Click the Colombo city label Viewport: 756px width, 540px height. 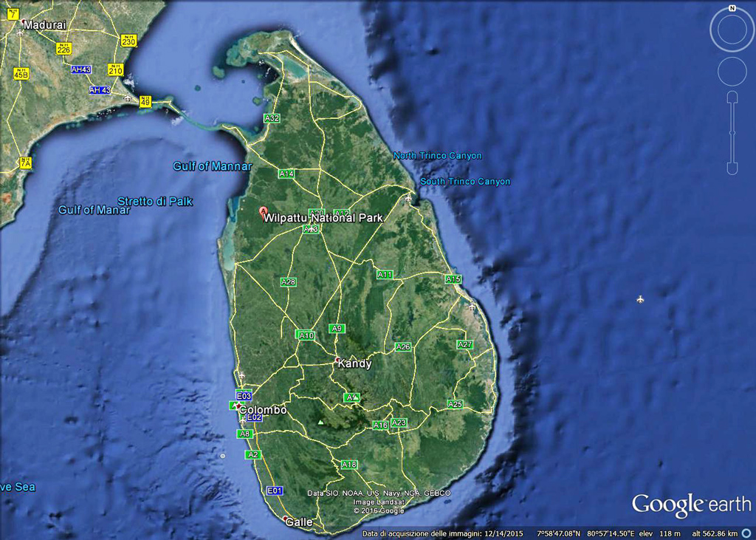[263, 410]
